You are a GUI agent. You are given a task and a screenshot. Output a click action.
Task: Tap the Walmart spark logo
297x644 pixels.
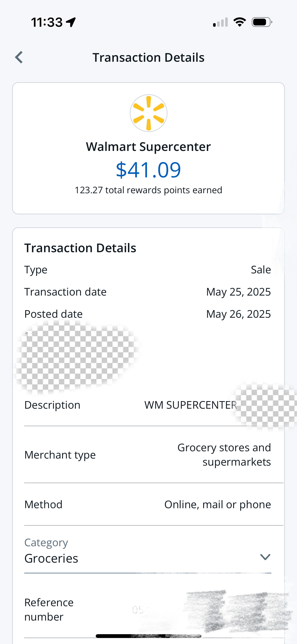[x=149, y=113]
